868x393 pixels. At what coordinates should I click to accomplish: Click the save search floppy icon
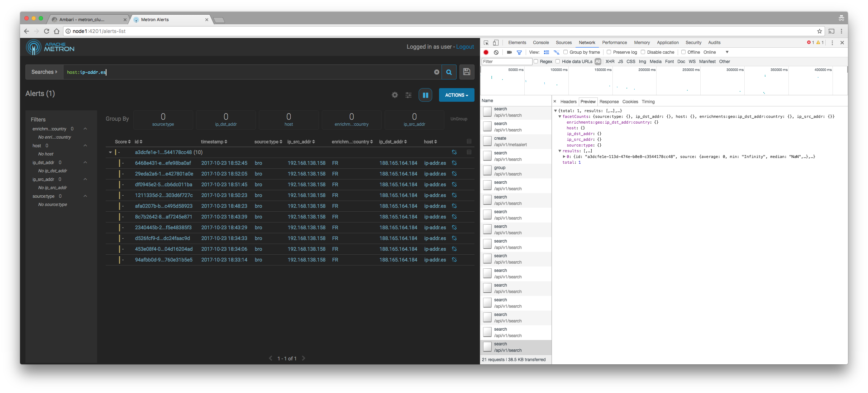[x=467, y=72]
